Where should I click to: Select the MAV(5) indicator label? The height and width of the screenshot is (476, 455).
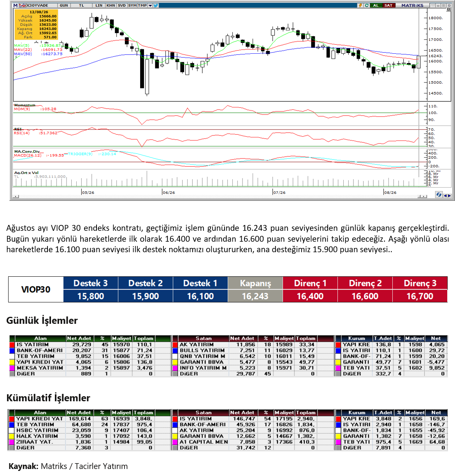tap(22, 46)
